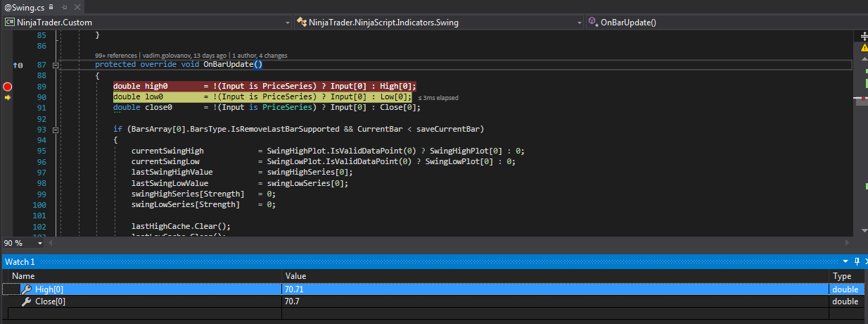Collapse the OnBarUpdate method at line 87
This screenshot has height=324, width=868.
point(54,65)
